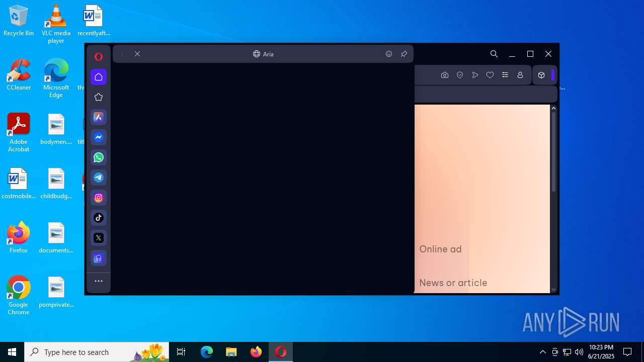644x362 pixels.
Task: Open TikTok in the sidebar
Action: 99,218
